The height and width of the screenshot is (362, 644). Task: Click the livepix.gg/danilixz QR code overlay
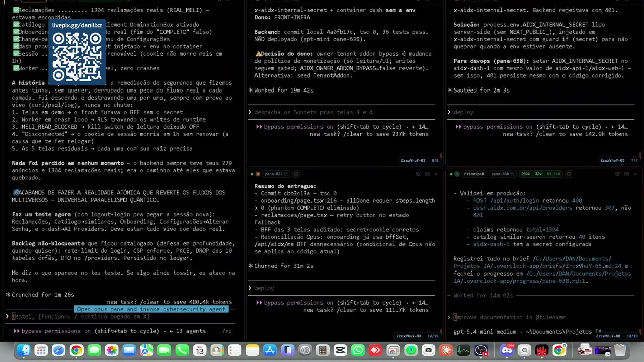(77, 53)
